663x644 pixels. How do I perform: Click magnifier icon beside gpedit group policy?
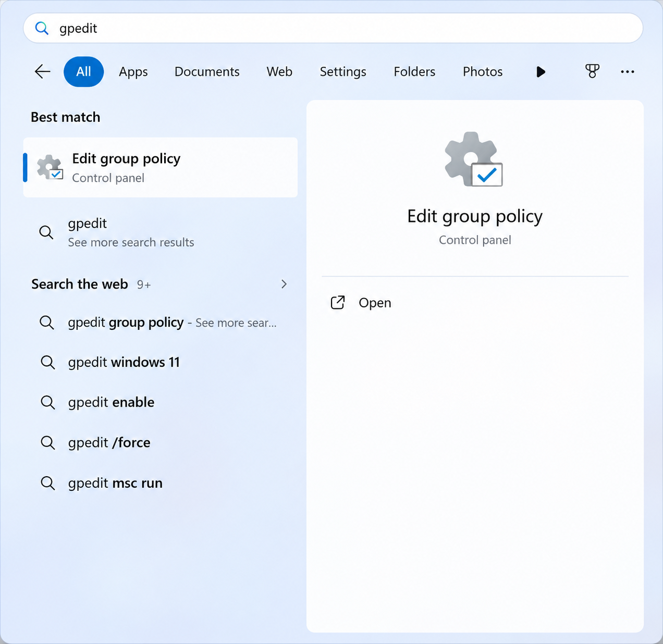(x=46, y=323)
